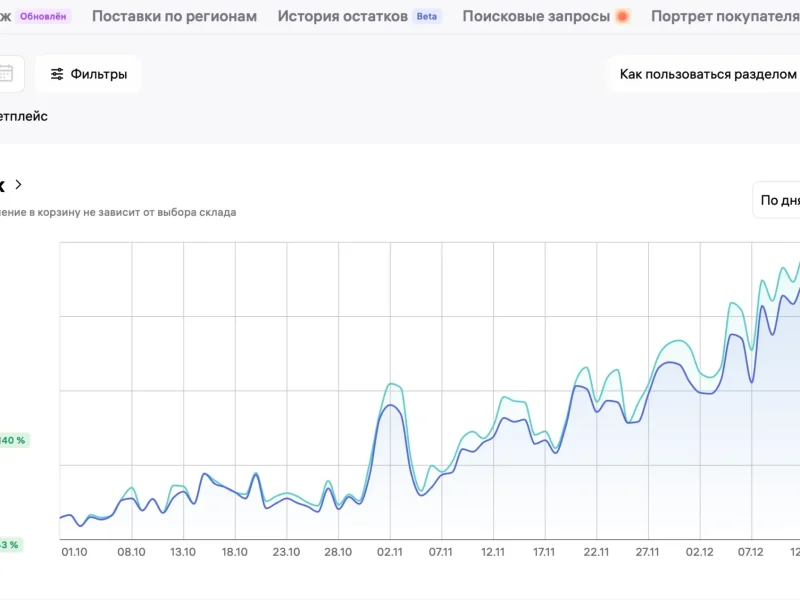Image resolution: width=800 pixels, height=600 pixels.
Task: Click the 07.12 date label on axis
Action: pyautogui.click(x=750, y=551)
